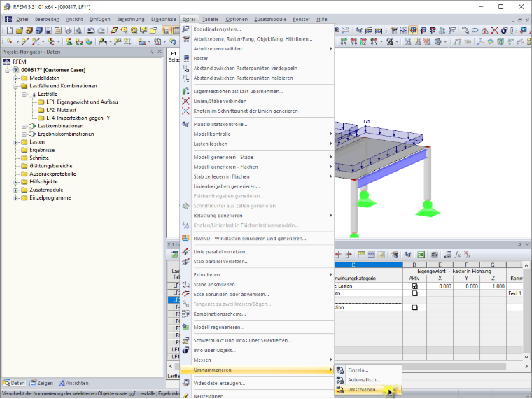Expand the Lastkombinationen tree node
The height and width of the screenshot is (399, 532).
coord(24,126)
